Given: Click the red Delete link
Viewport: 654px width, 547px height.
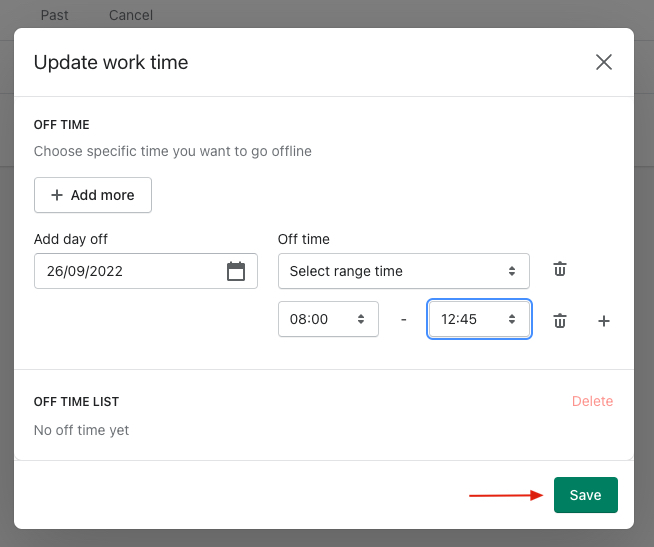Looking at the screenshot, I should (x=592, y=401).
